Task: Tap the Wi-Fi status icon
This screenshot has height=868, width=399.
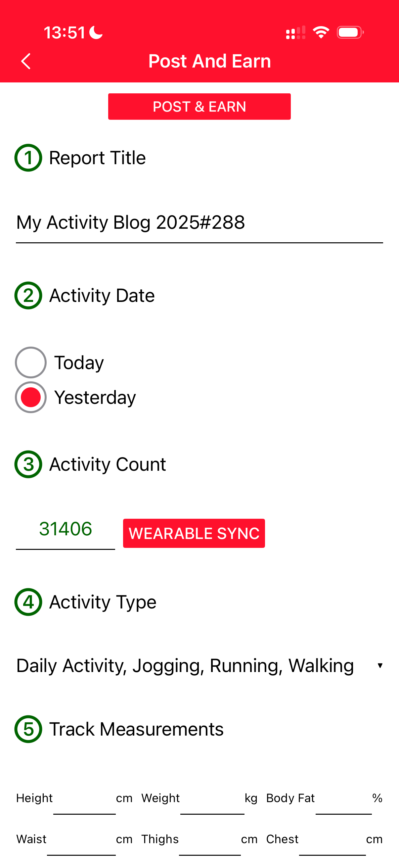Action: coord(321,33)
